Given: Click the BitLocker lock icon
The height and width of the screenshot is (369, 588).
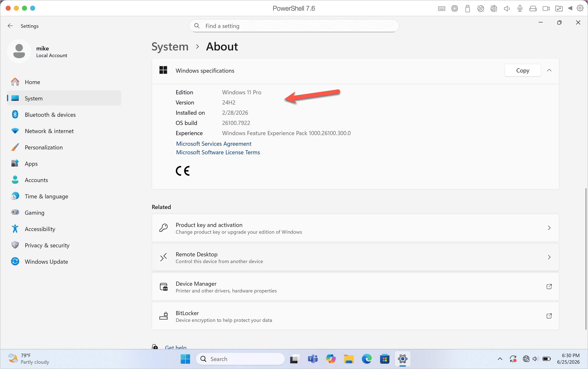Looking at the screenshot, I should (x=164, y=316).
